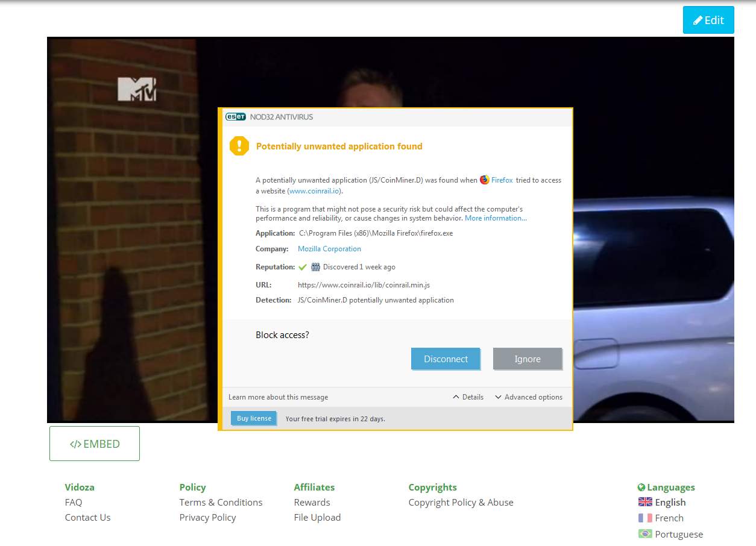Viewport: 756px width, 546px height.
Task: Click the yellow warning exclamation icon
Action: coord(239,146)
